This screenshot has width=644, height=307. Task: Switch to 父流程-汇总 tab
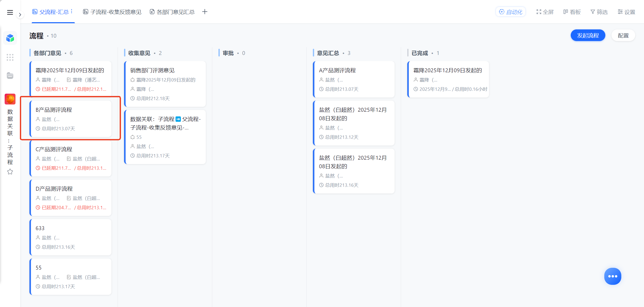click(51, 12)
